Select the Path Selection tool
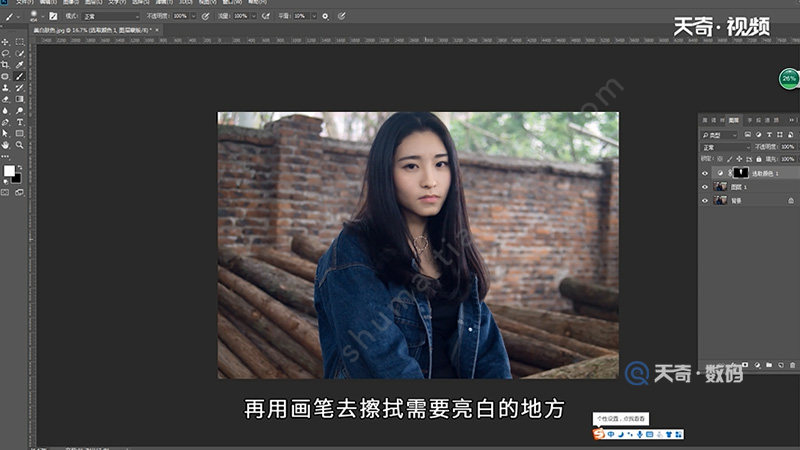Viewport: 800px width, 450px height. click(x=5, y=133)
